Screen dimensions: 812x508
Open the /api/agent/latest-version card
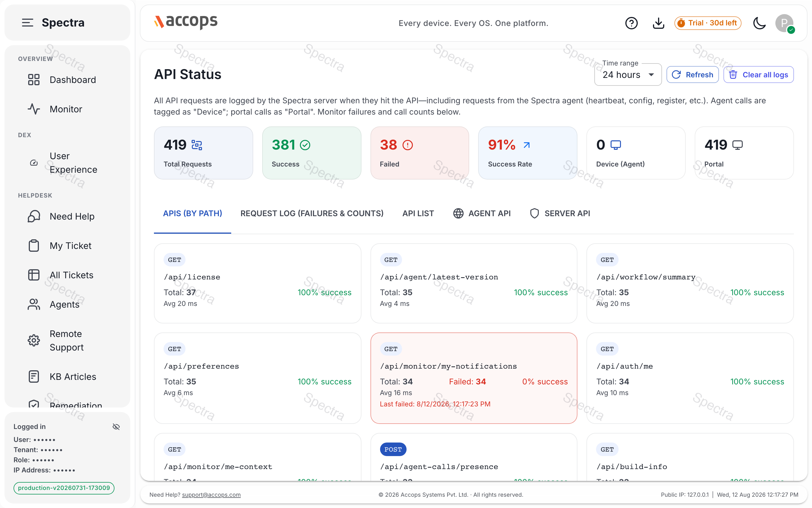(x=474, y=283)
